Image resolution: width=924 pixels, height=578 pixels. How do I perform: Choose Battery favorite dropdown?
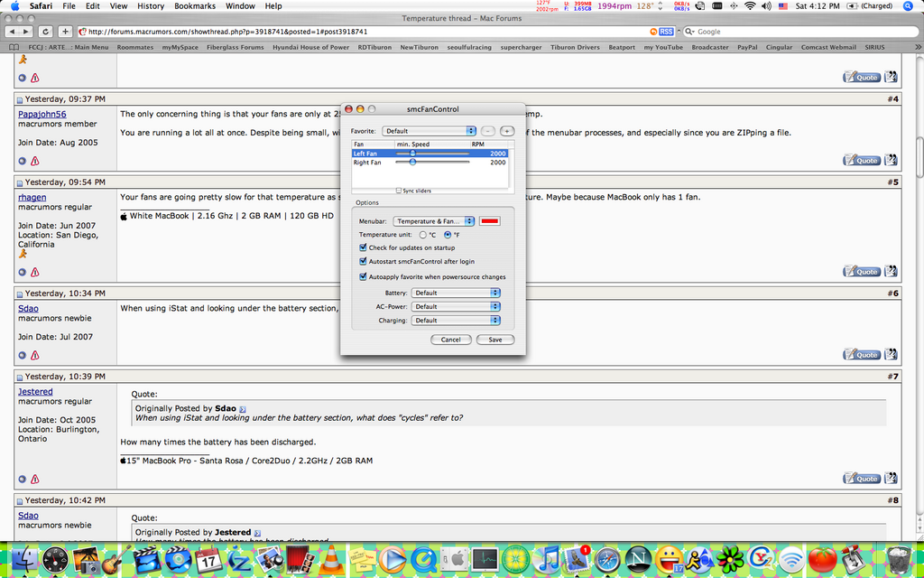(x=456, y=293)
